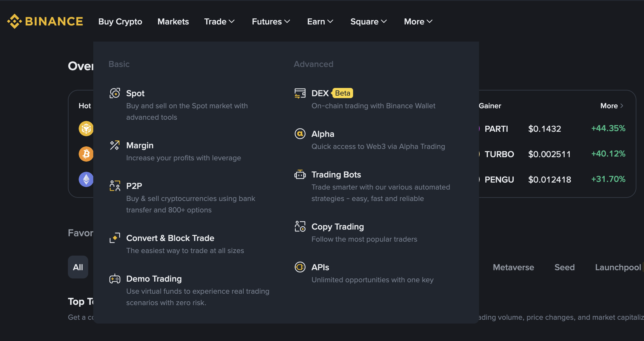Select the All filter tab
The height and width of the screenshot is (341, 644).
coord(78,267)
